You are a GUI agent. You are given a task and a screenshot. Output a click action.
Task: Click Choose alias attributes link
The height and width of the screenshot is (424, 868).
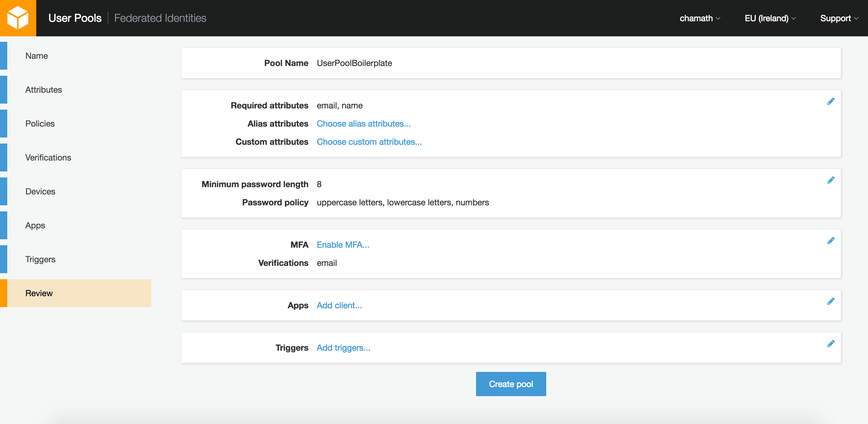(x=363, y=124)
